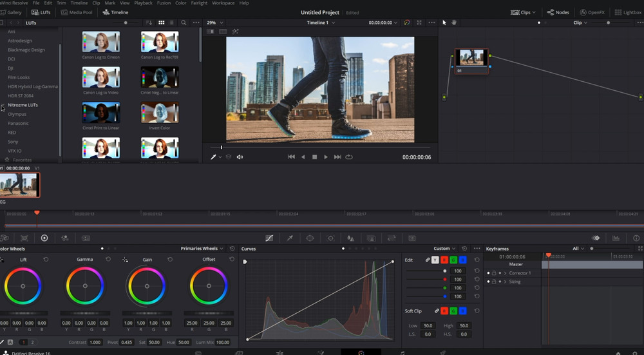Image resolution: width=644 pixels, height=355 pixels.
Task: Select the Color Wheels palette icon
Action: click(x=44, y=238)
